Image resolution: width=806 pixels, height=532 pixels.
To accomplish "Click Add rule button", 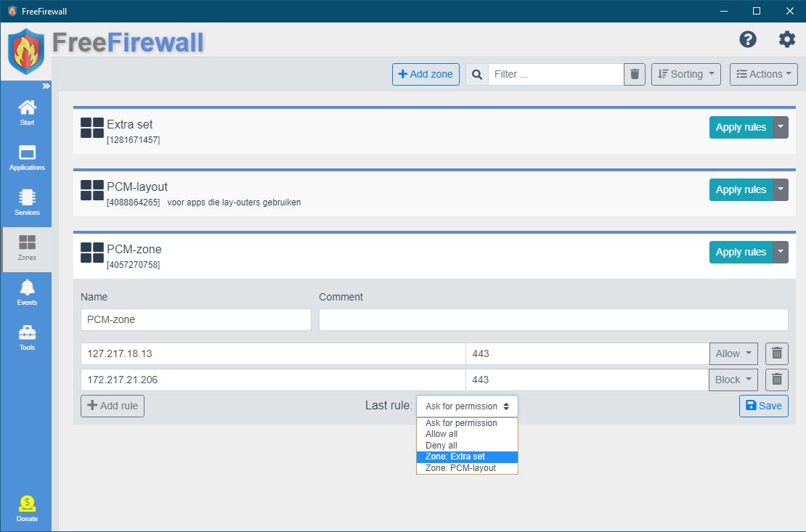I will click(113, 406).
